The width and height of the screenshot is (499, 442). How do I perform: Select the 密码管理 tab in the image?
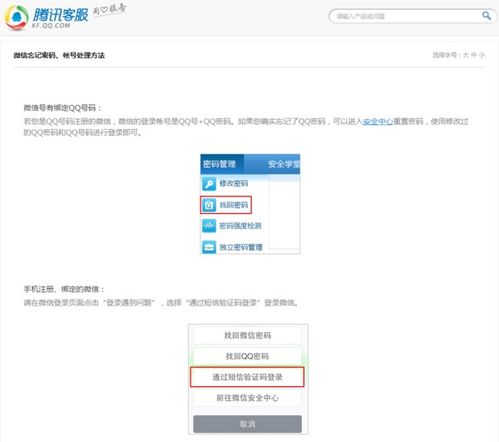[222, 164]
